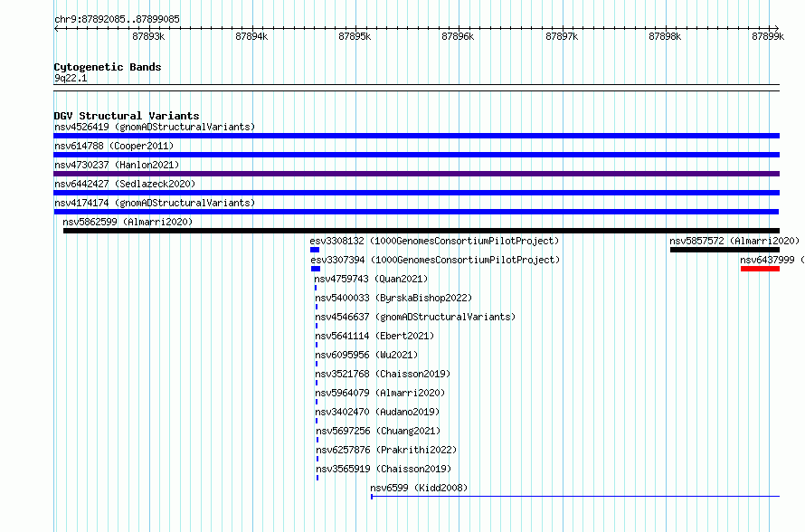Select the small blue esv3308132 feature

click(x=315, y=250)
